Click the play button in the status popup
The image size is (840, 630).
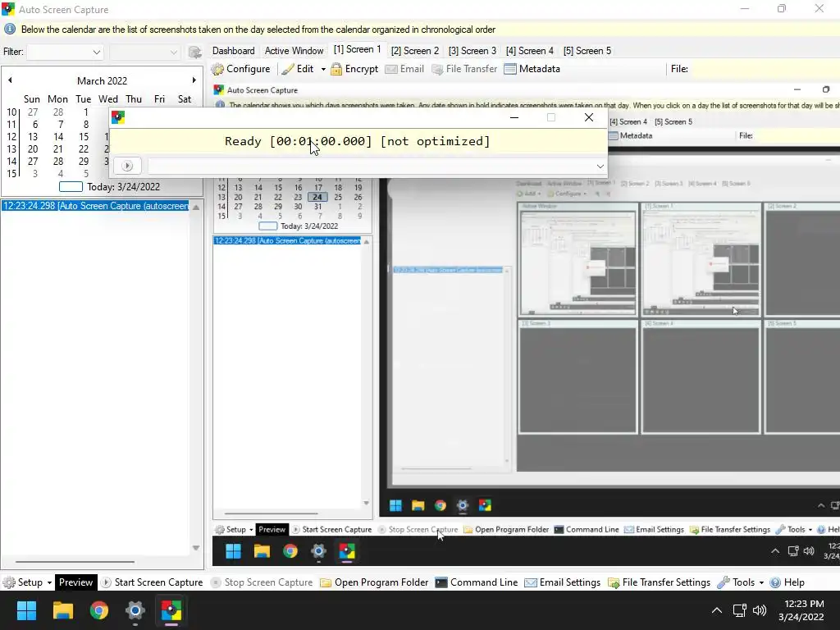pos(127,166)
